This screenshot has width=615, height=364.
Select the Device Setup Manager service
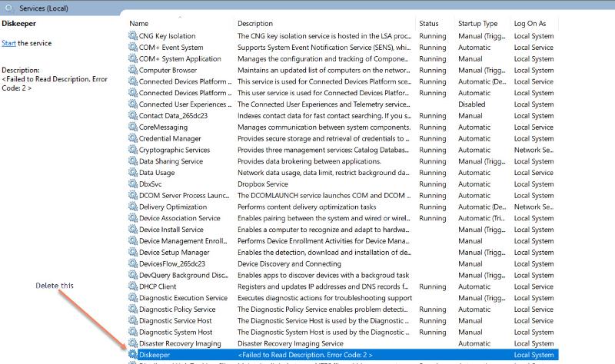174,253
